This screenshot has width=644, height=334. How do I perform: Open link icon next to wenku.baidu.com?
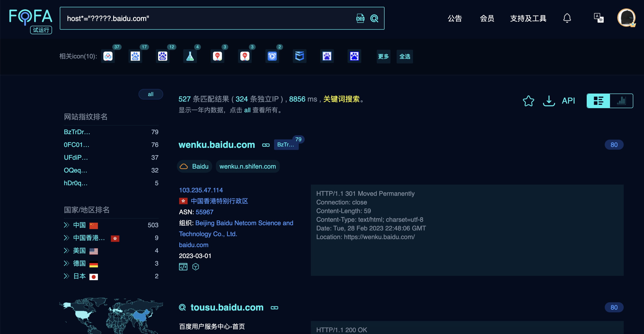coord(266,145)
